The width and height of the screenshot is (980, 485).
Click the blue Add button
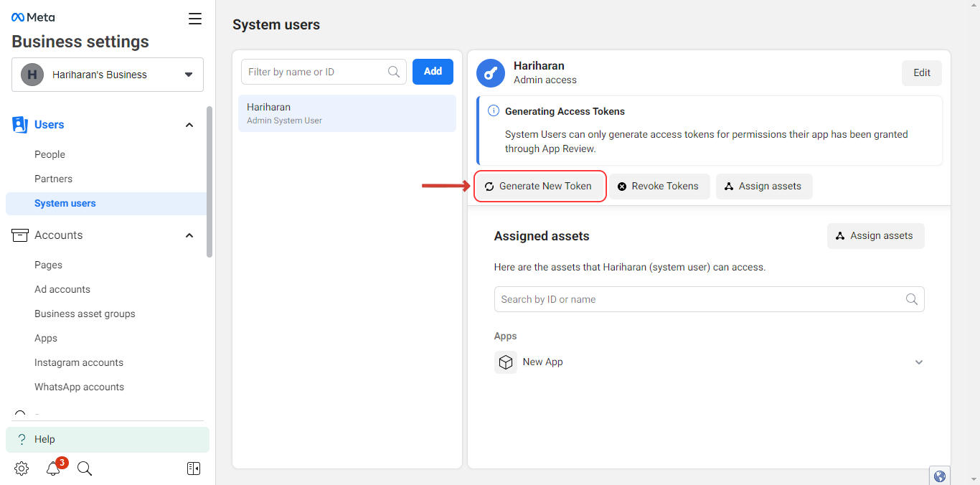pos(433,72)
